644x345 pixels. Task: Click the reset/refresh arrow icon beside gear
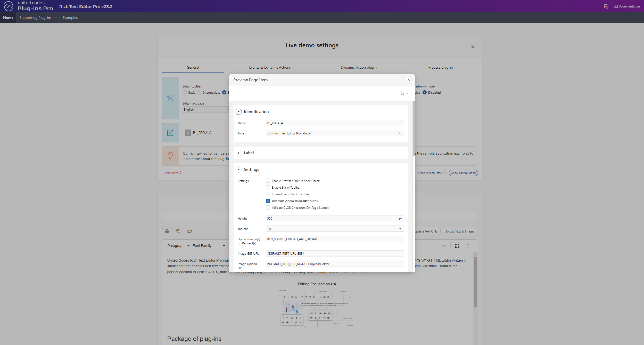178,231
